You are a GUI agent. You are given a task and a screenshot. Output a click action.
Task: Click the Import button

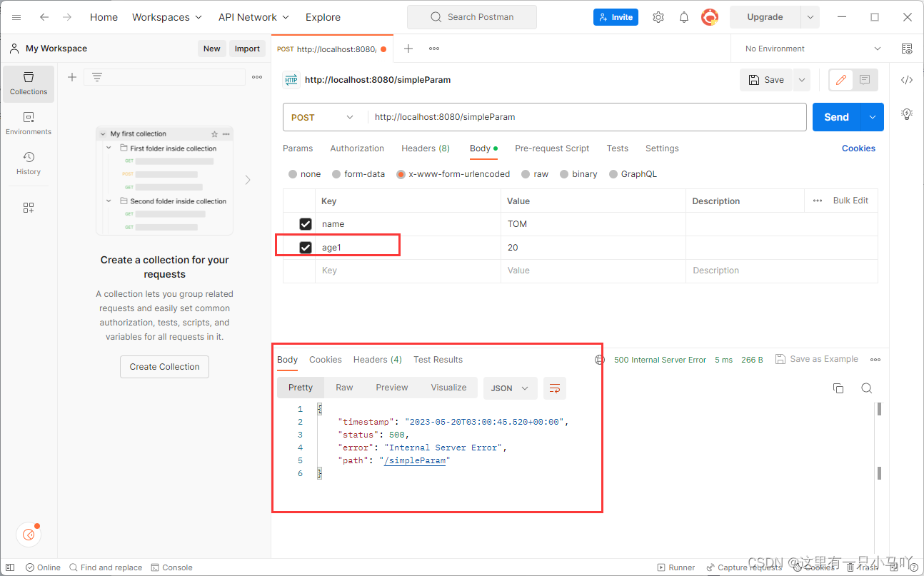pos(247,49)
